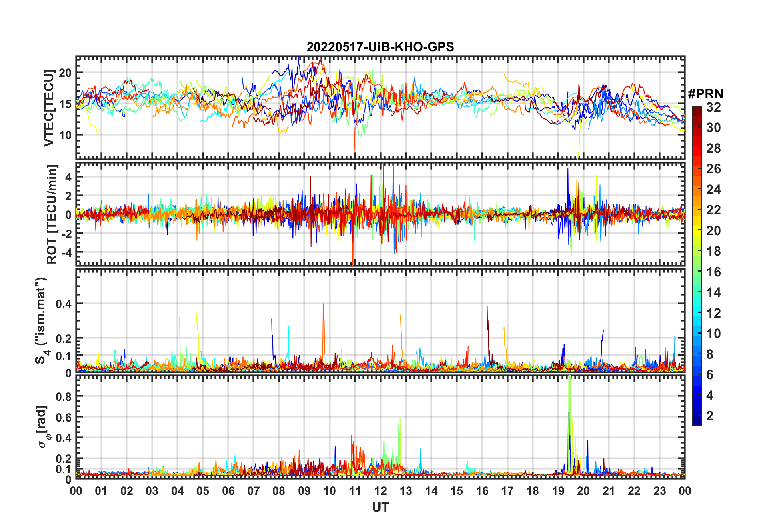
Task: Click inside the S4 scintillation panel
Action: pyautogui.click(x=380, y=320)
